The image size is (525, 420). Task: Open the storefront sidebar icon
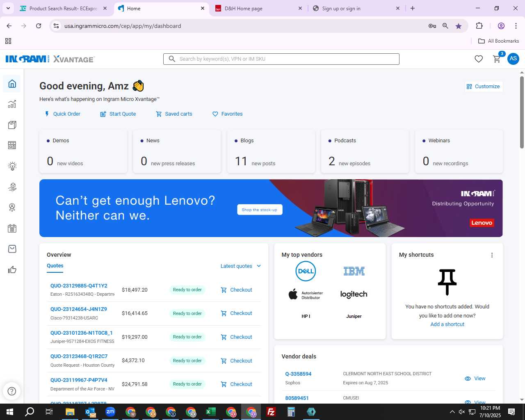tap(12, 145)
